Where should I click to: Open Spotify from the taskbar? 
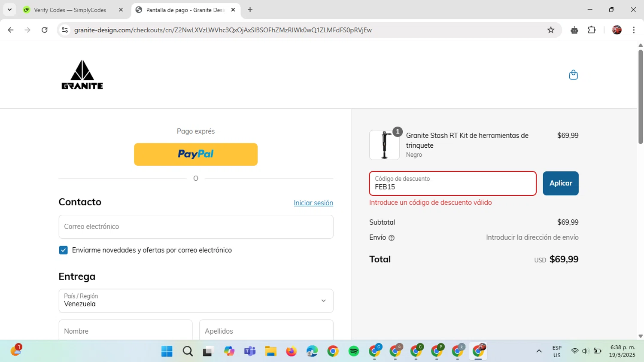tap(354, 351)
